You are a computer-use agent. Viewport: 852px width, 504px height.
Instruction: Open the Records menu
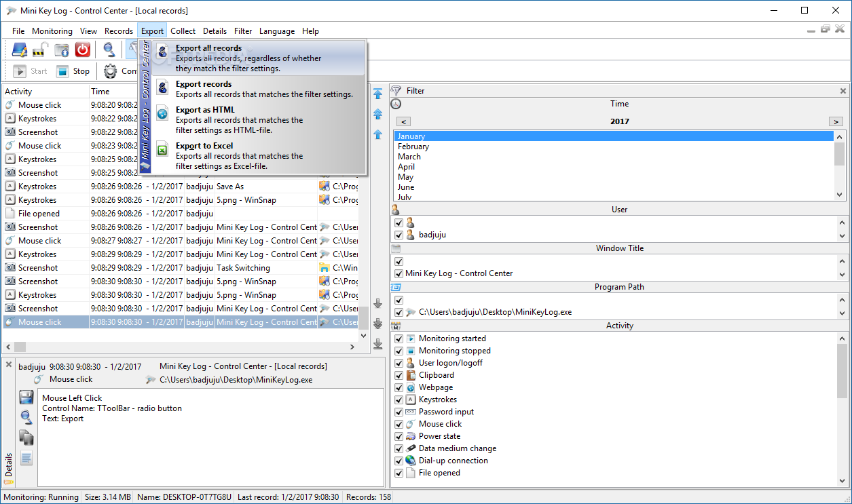pos(119,31)
